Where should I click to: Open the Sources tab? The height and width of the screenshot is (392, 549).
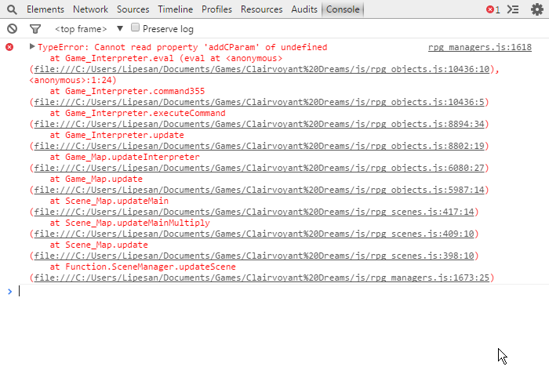pyautogui.click(x=133, y=9)
